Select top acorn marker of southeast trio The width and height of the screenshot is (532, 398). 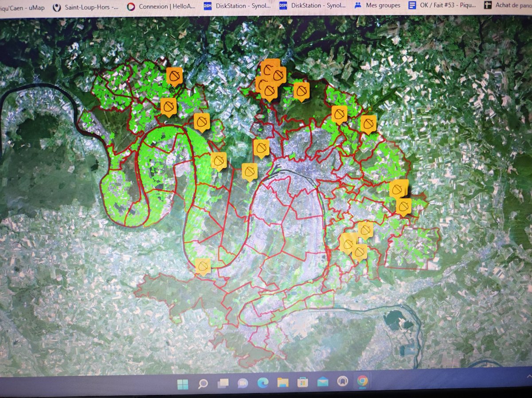coord(366,230)
